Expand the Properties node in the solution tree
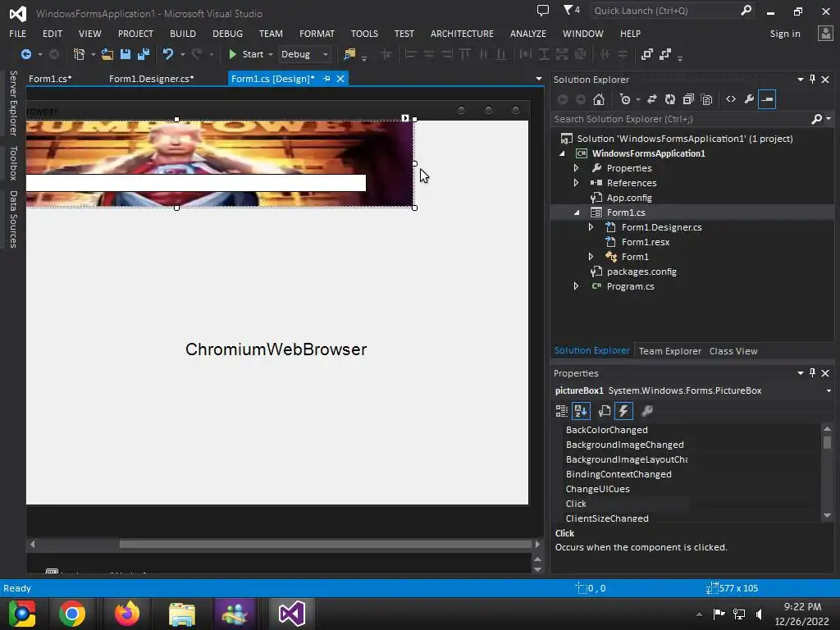 pyautogui.click(x=577, y=168)
